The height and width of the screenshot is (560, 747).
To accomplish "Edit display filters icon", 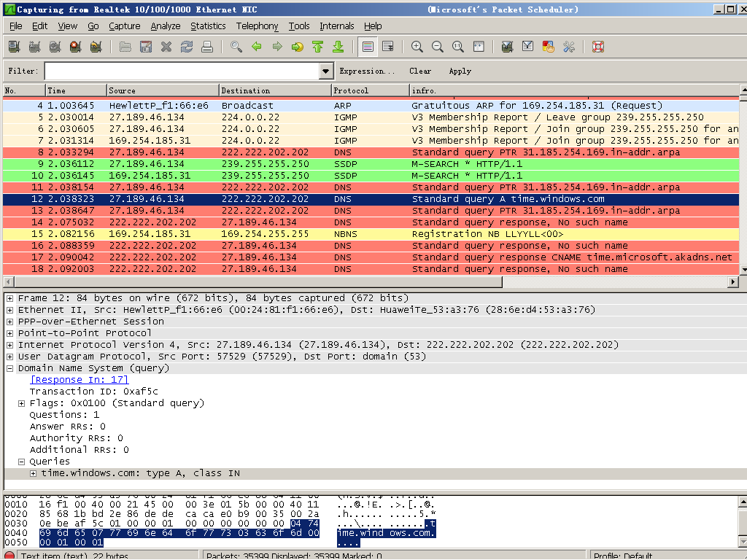I will [x=528, y=47].
